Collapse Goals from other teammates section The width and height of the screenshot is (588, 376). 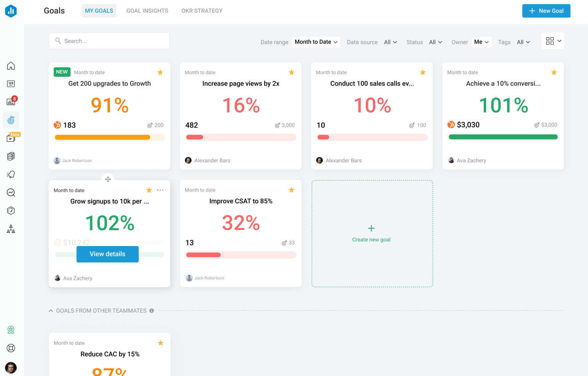[x=50, y=310]
